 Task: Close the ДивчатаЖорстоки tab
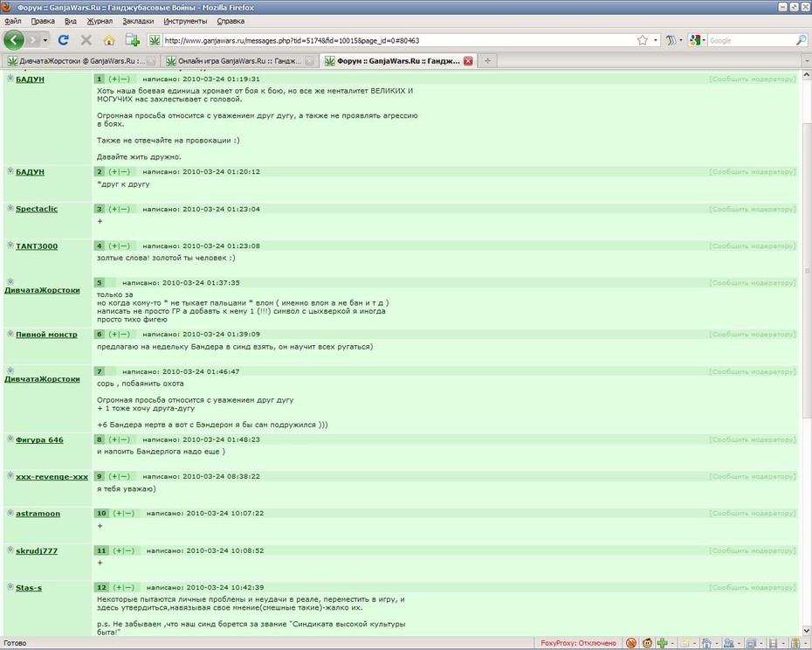(151, 61)
